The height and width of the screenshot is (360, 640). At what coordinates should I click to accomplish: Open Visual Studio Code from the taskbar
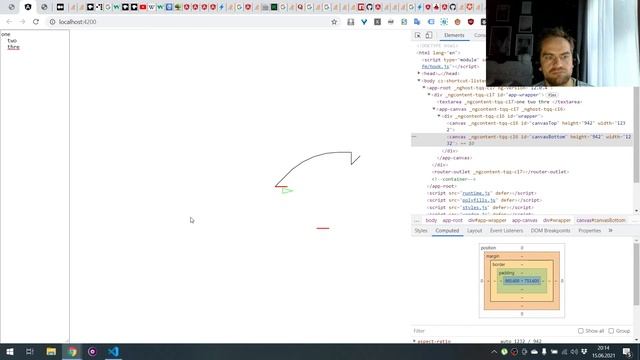coord(113,351)
